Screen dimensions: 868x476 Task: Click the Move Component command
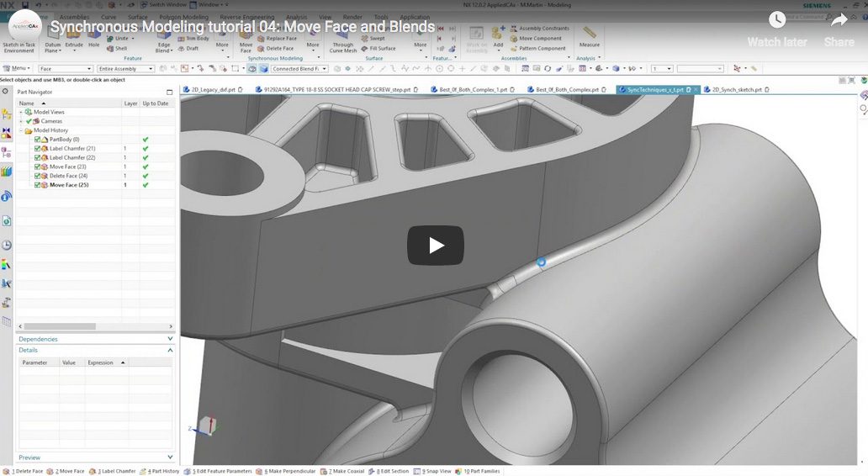(536, 39)
